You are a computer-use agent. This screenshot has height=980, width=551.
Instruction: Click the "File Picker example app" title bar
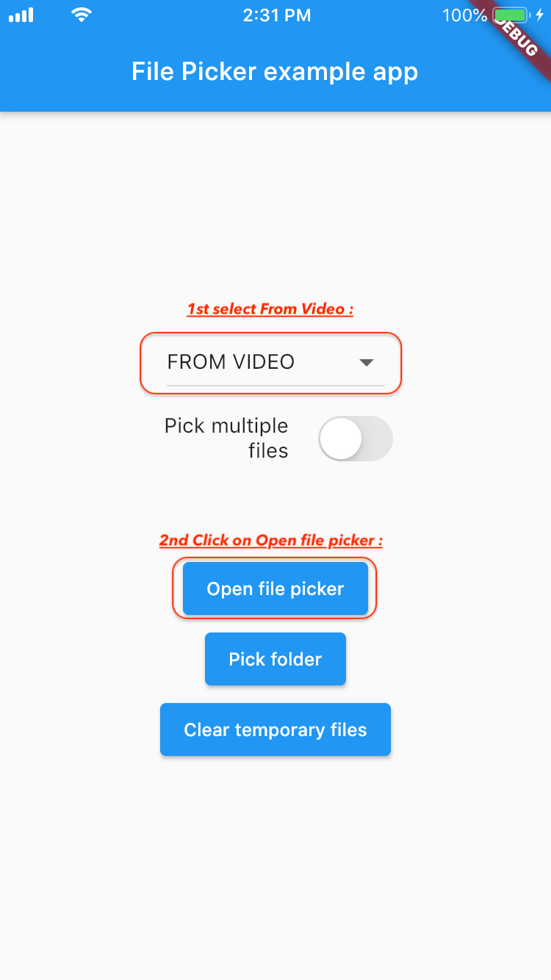coord(275,71)
